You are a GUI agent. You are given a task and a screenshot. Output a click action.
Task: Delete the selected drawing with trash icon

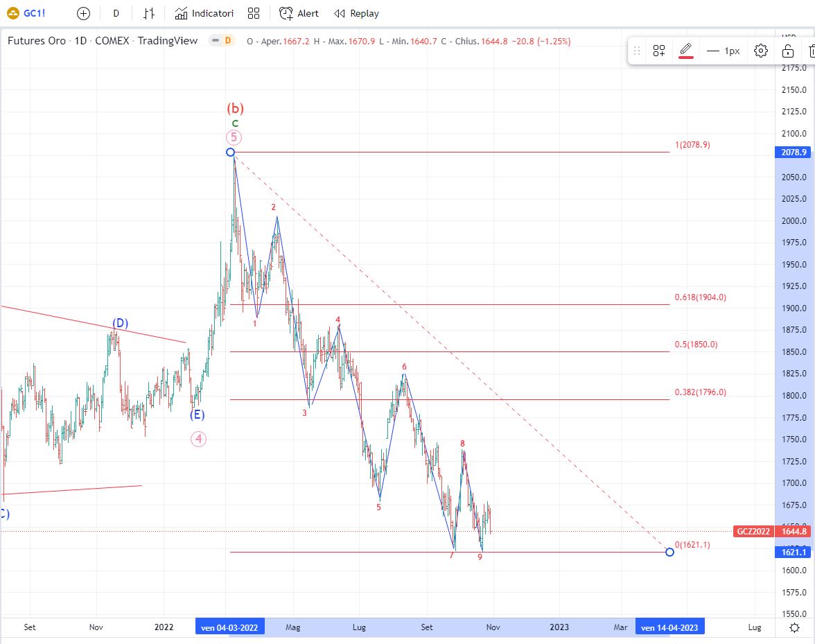pyautogui.click(x=811, y=51)
